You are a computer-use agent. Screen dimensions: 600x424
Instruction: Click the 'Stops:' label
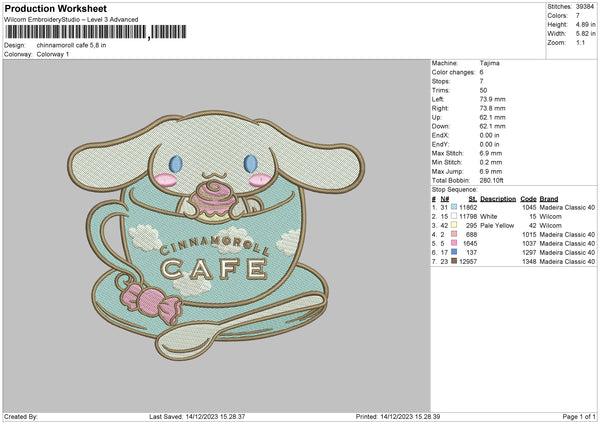(x=440, y=81)
